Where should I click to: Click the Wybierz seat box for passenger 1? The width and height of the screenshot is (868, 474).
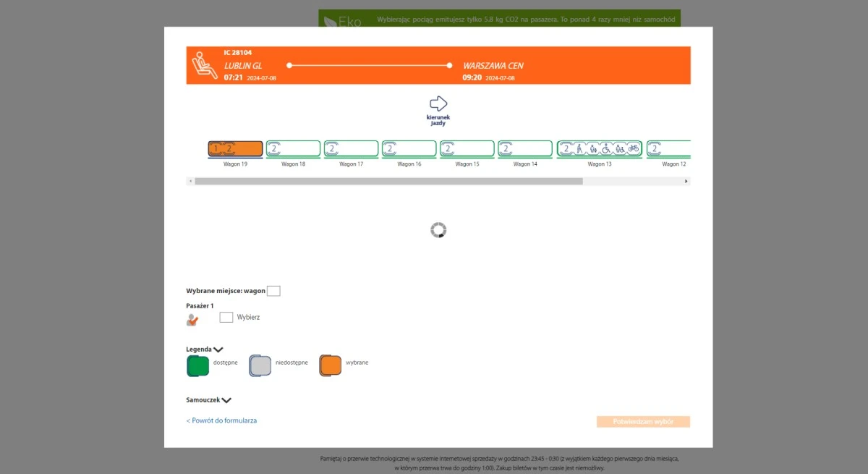226,318
